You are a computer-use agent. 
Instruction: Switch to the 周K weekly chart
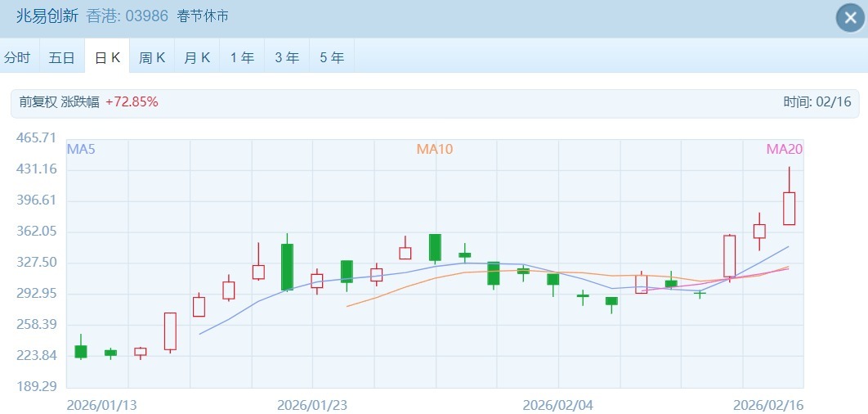tap(152, 57)
